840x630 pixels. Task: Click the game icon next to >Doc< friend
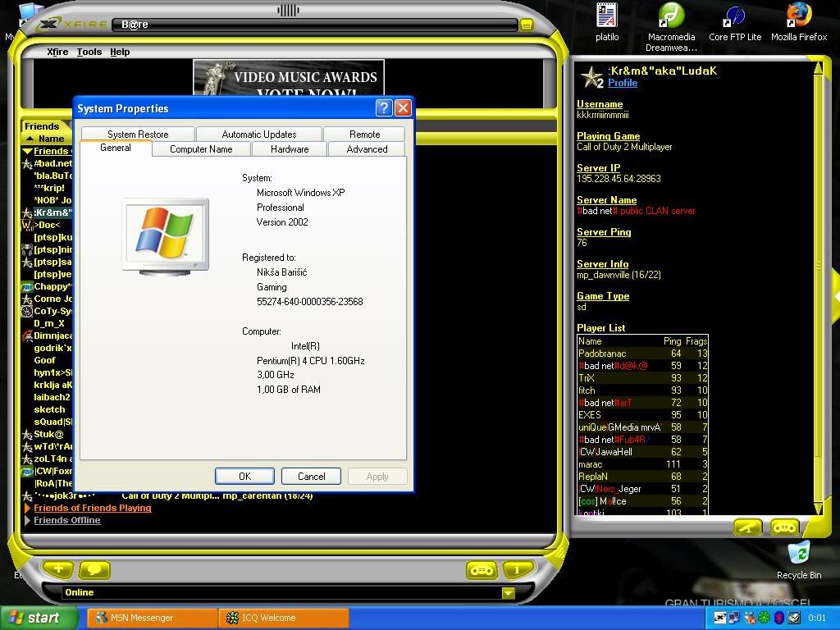click(27, 225)
